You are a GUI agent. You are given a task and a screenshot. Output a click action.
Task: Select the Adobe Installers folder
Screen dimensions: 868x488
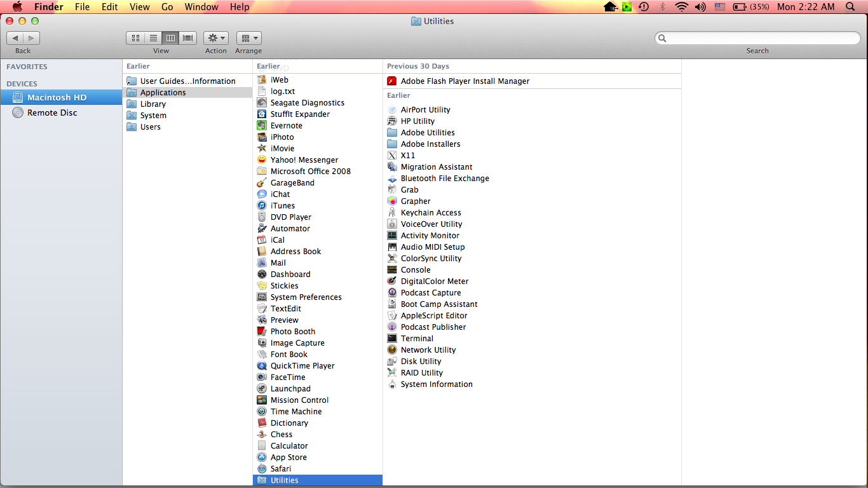[x=532, y=144]
